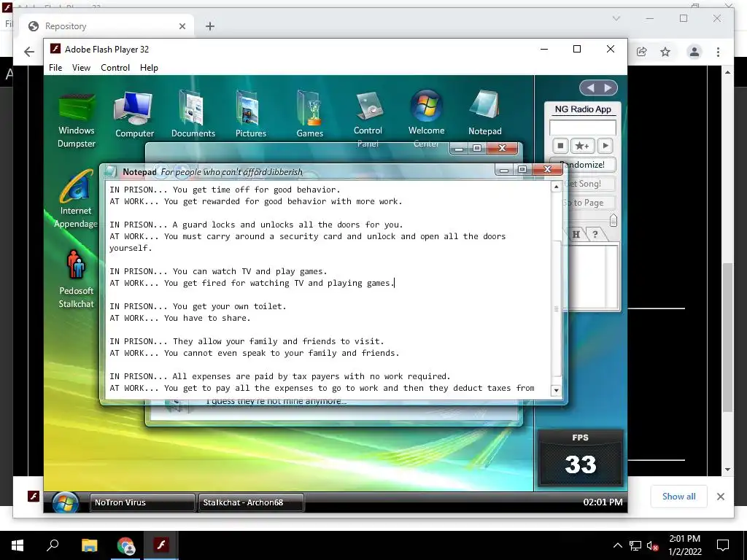Select the H tab in radio app

pyautogui.click(x=576, y=234)
